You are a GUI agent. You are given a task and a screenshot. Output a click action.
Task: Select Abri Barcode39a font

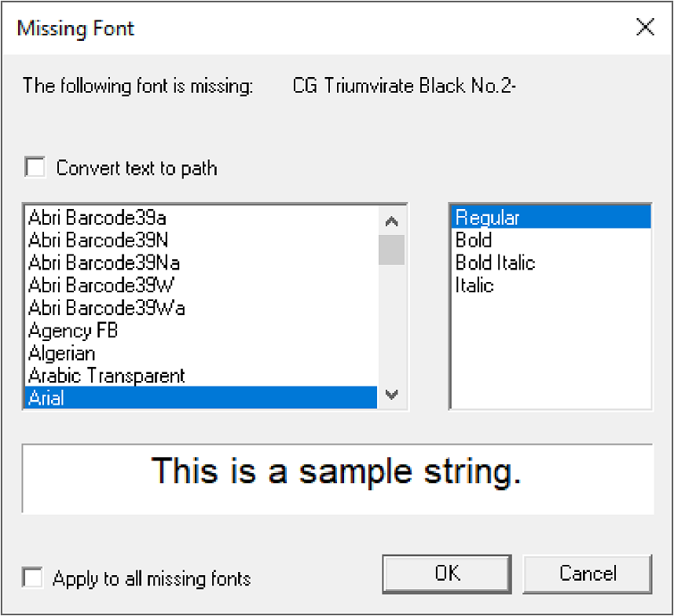click(97, 218)
